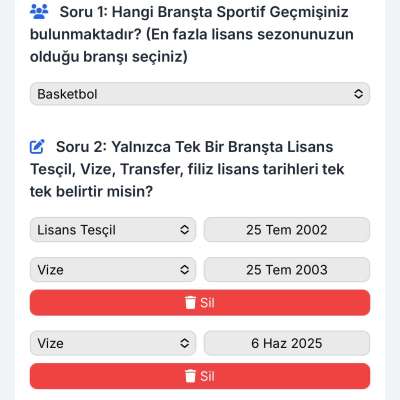The width and height of the screenshot is (400, 400).
Task: Select the 25 Tem 2003 date field
Action: [x=287, y=269]
